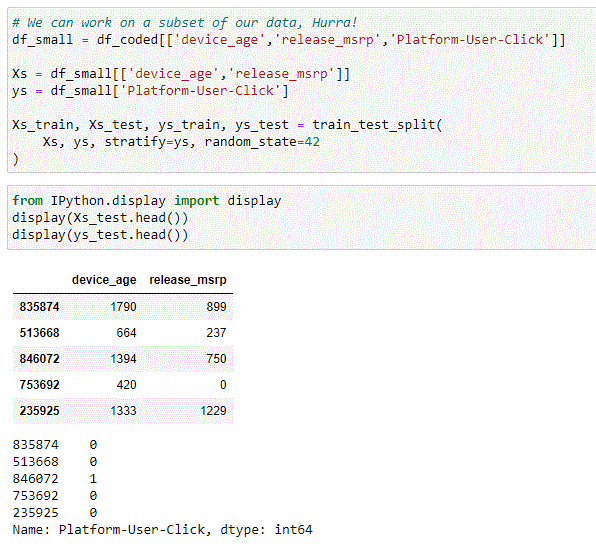Click the release_msrp value 899
This screenshot has height=556, width=596.
[x=216, y=307]
